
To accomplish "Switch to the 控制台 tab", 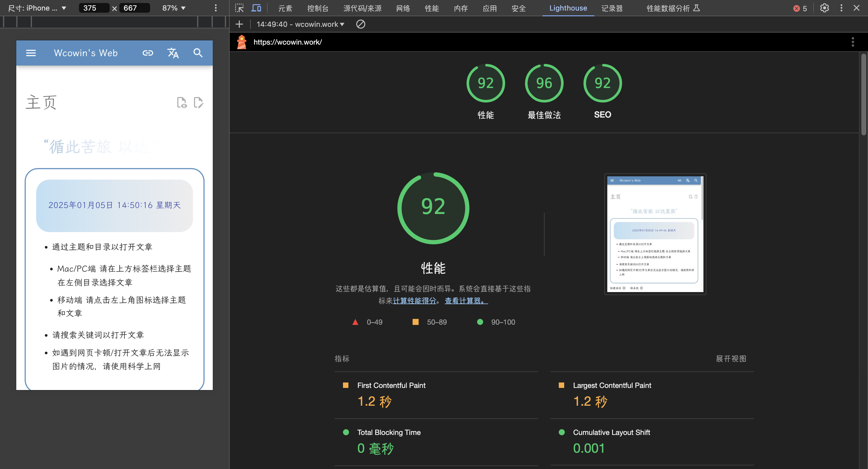I will pyautogui.click(x=317, y=8).
